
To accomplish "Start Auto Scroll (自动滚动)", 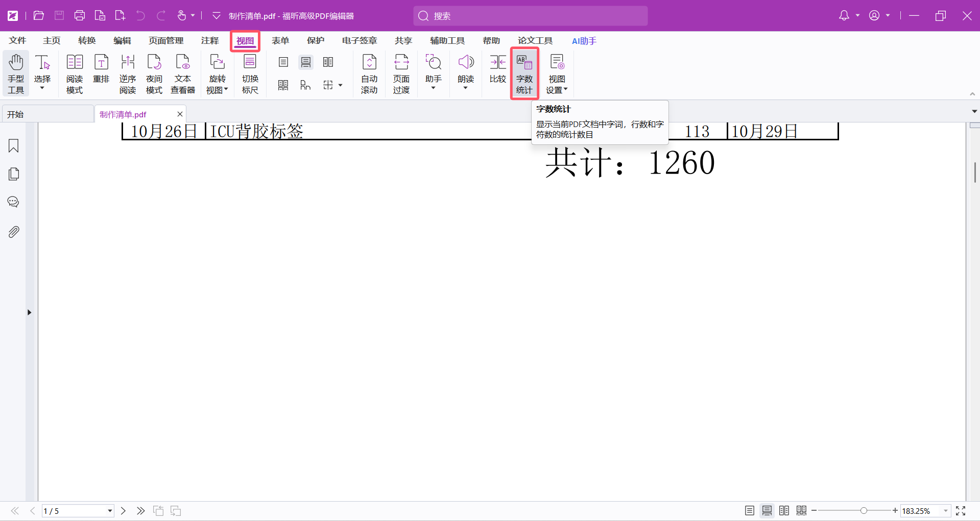I will point(369,74).
